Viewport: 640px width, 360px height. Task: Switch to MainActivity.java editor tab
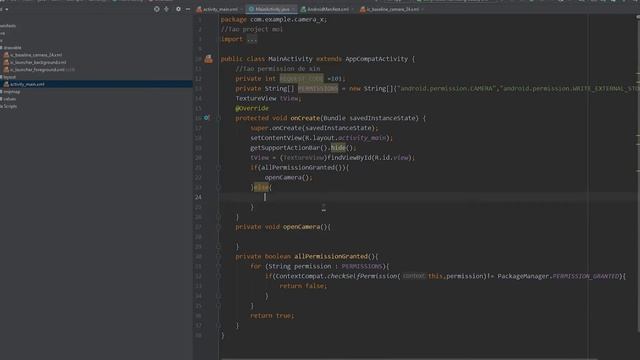click(x=272, y=9)
